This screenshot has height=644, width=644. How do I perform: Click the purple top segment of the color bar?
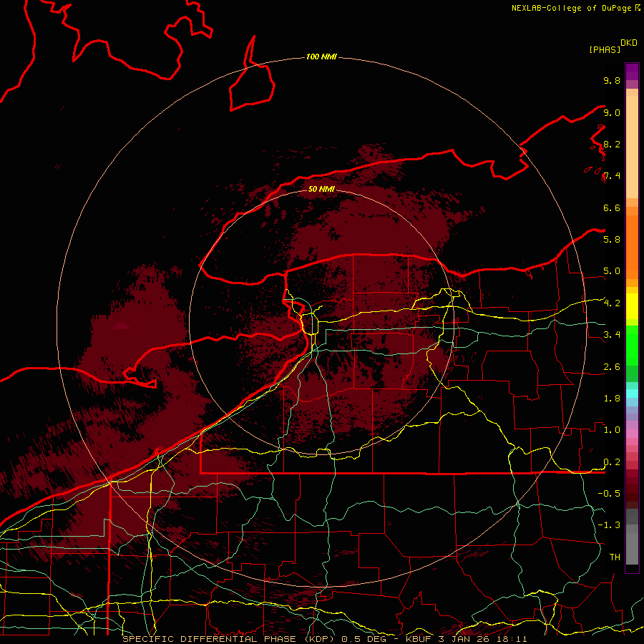click(632, 72)
